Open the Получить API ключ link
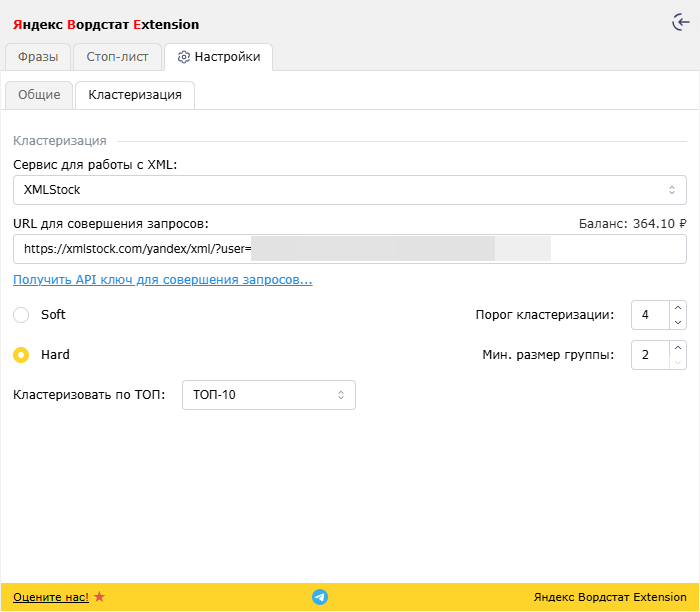The image size is (700, 612). (x=162, y=280)
